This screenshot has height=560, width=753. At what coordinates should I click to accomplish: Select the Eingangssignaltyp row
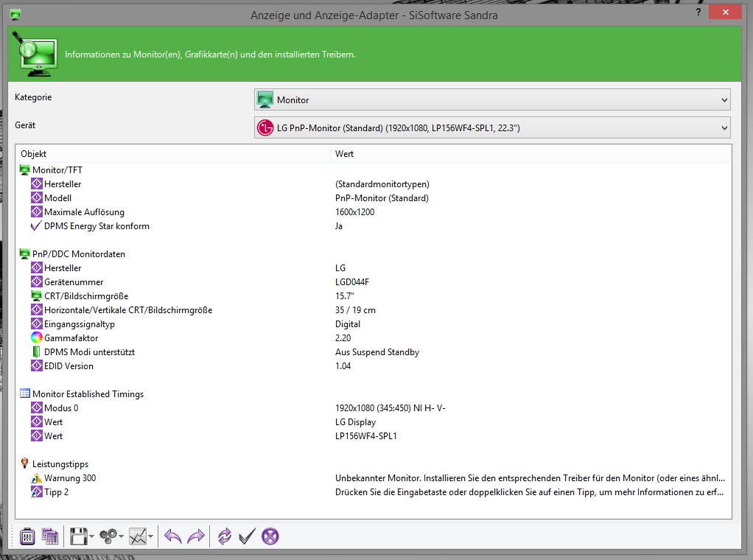373,323
